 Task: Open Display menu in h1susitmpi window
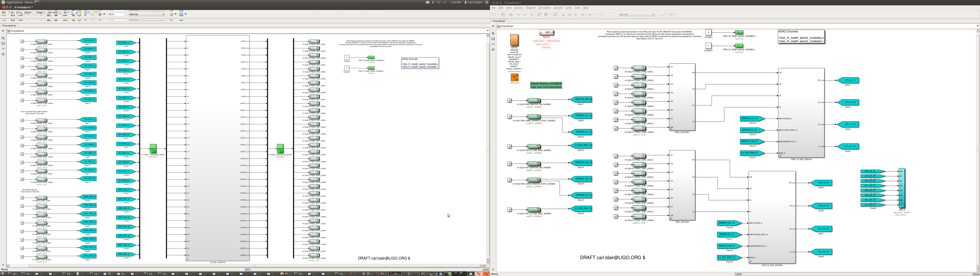point(519,8)
